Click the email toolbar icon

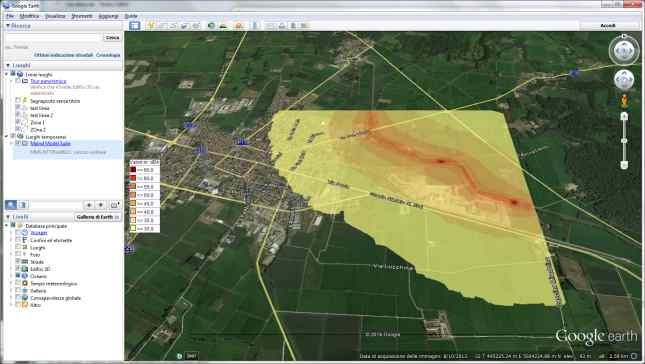270,26
